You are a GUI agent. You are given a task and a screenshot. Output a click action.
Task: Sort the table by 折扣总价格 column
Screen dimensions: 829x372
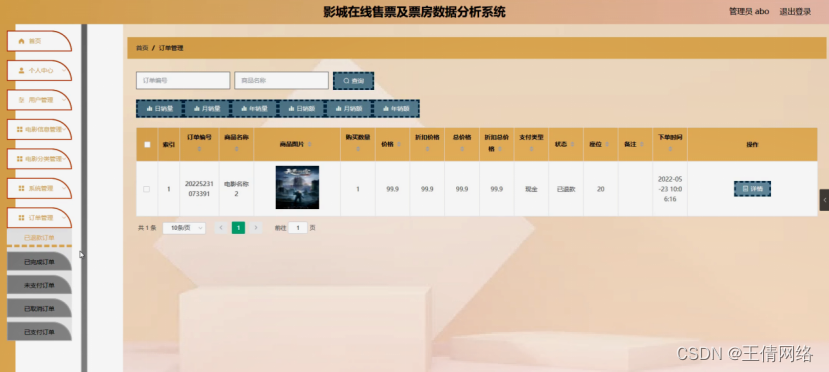(x=500, y=150)
